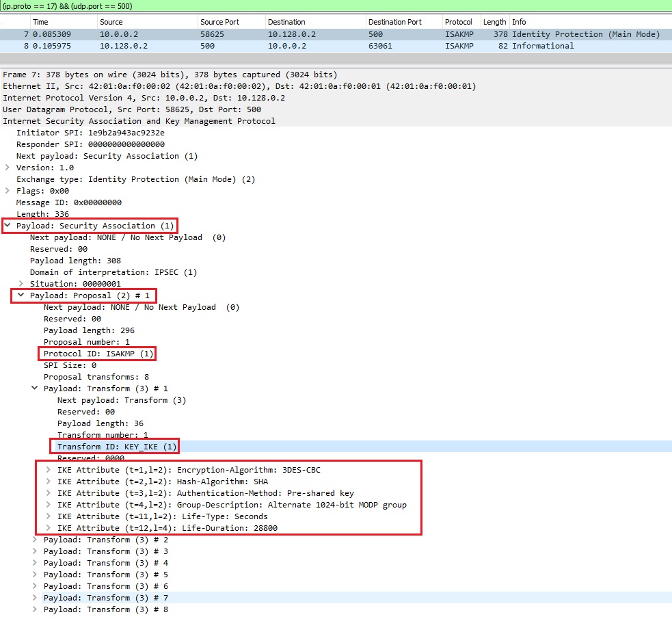Collapse Payload: Proposal (2) # 1

pyautogui.click(x=21, y=295)
